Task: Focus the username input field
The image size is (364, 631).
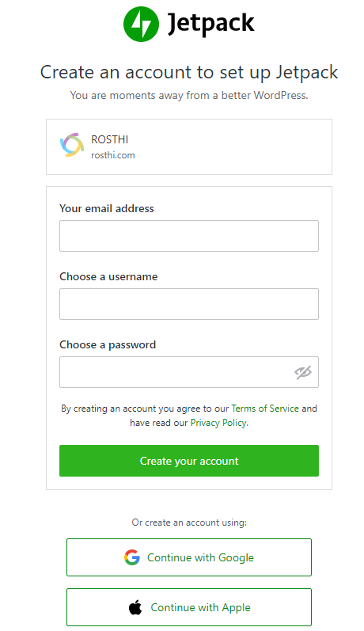Action: pyautogui.click(x=189, y=304)
